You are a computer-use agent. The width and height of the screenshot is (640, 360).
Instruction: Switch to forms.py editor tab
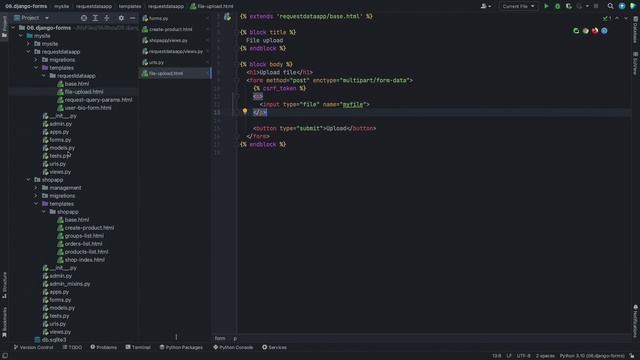click(175, 18)
